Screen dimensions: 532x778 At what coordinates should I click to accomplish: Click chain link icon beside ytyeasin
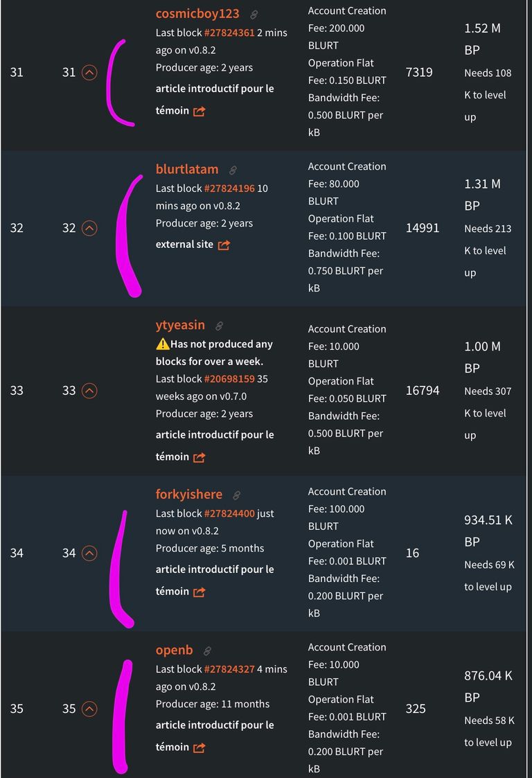pos(219,326)
